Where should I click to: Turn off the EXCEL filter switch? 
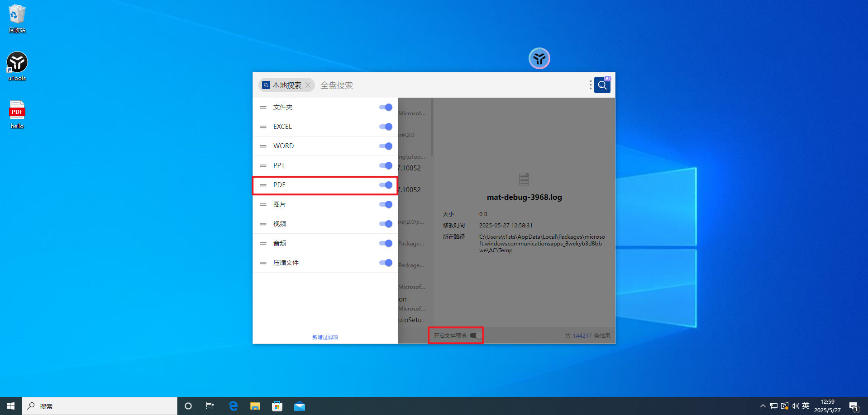386,127
